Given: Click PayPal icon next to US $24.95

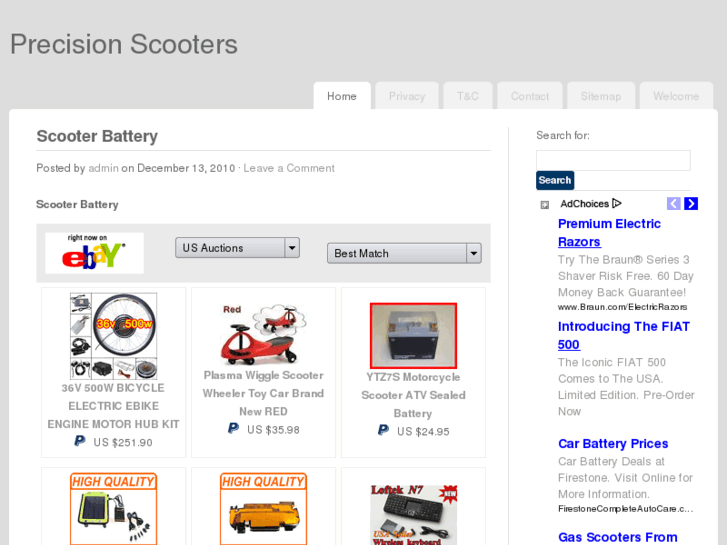Looking at the screenshot, I should click(x=383, y=430).
